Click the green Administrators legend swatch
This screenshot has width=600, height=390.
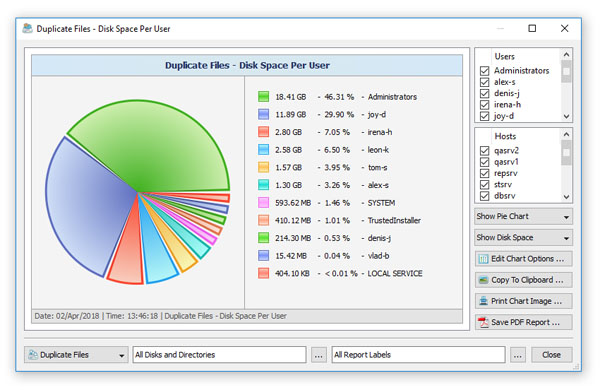click(263, 97)
